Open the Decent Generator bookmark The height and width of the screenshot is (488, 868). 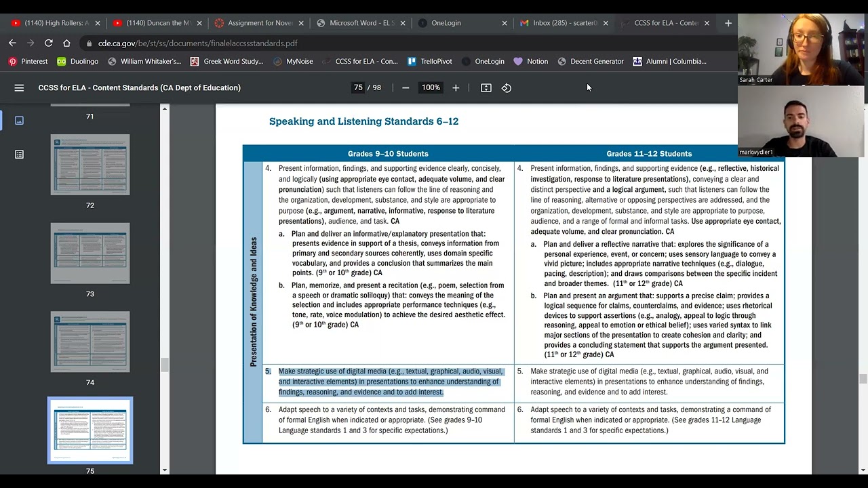pyautogui.click(x=591, y=61)
